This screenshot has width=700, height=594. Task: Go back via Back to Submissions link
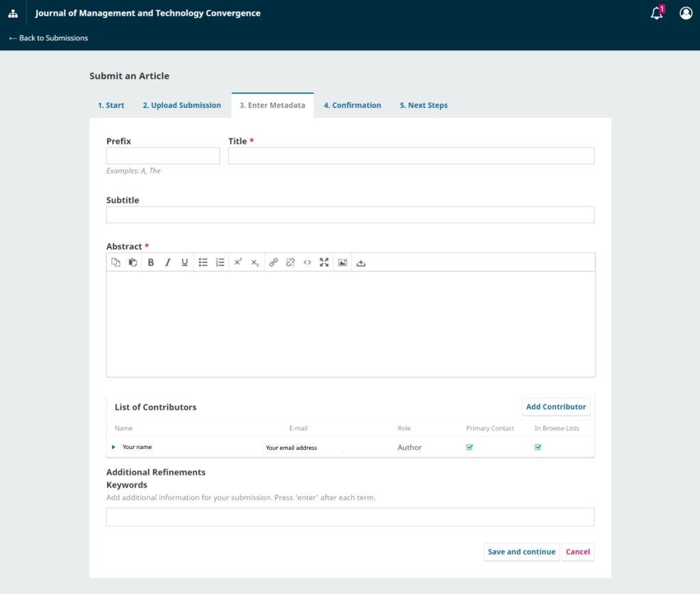click(49, 38)
